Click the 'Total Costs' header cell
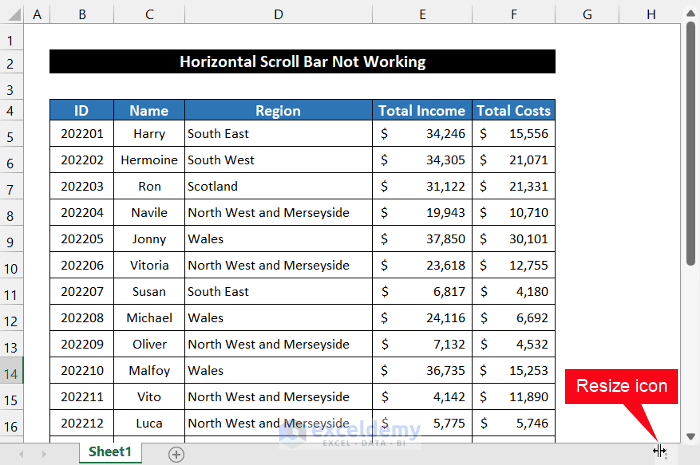700x465 pixels. point(514,111)
